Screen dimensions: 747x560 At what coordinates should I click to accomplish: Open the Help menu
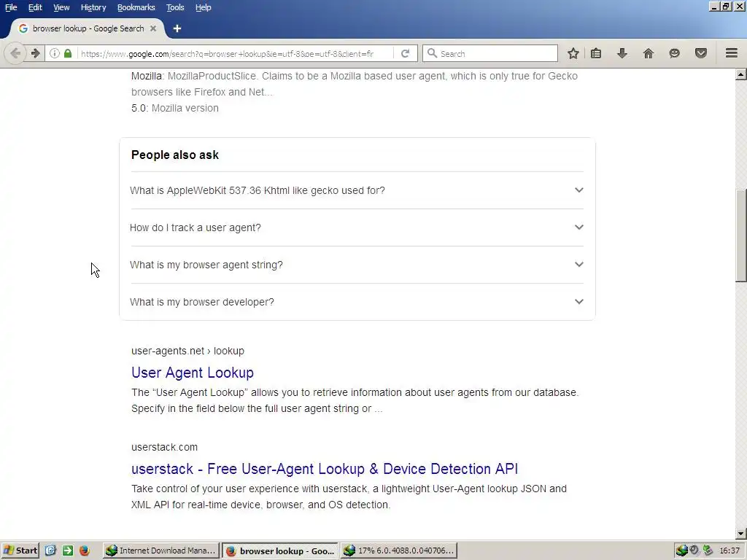[203, 7]
